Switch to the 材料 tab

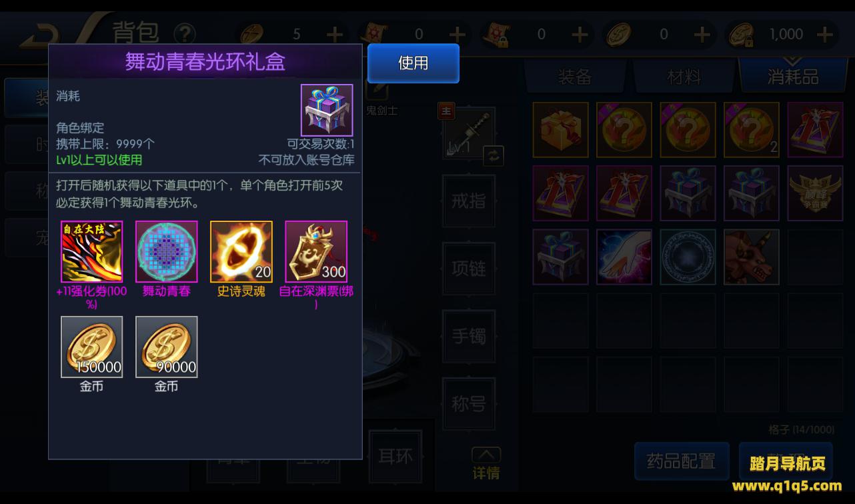tap(684, 76)
